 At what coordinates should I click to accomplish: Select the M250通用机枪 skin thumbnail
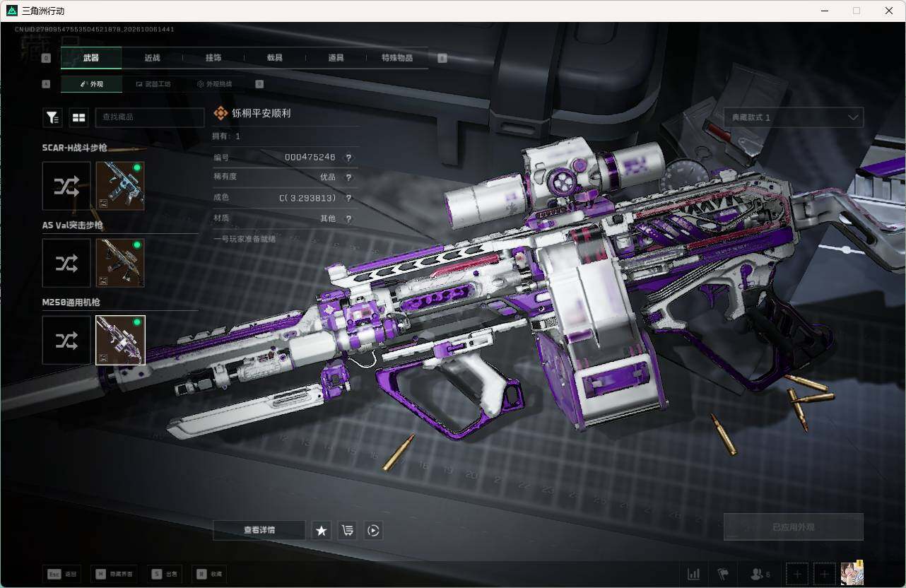tap(120, 341)
